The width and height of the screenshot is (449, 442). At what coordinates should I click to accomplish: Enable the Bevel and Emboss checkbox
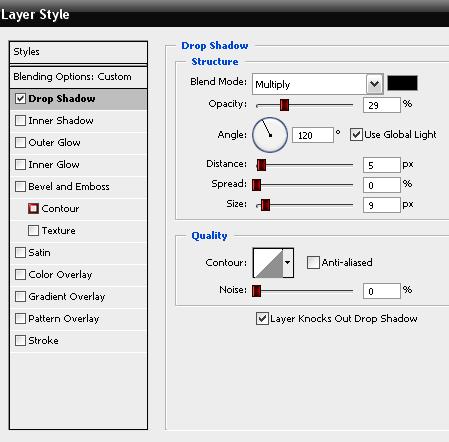[20, 187]
